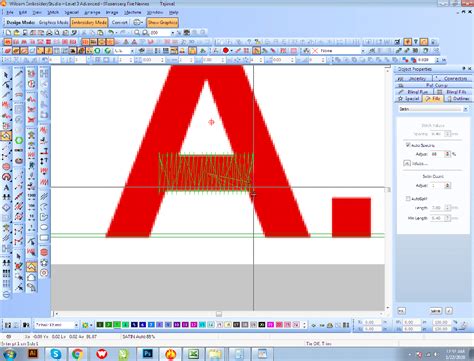Screen dimensions: 474x361
Task: Click the first highlighted icon in second toolbar row
Action: 7,42
